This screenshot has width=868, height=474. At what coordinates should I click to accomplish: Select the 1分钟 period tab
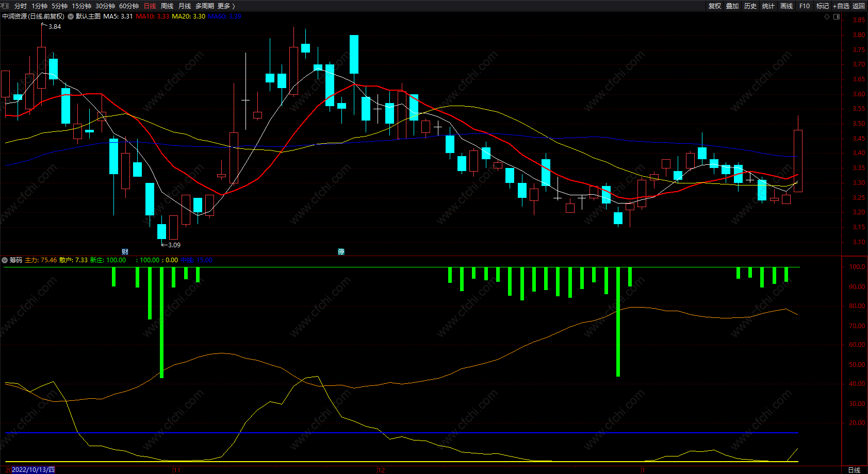tap(39, 6)
